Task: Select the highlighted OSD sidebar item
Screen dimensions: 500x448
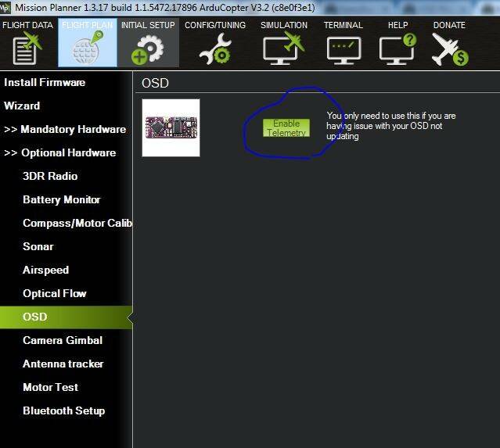Action: [x=66, y=317]
